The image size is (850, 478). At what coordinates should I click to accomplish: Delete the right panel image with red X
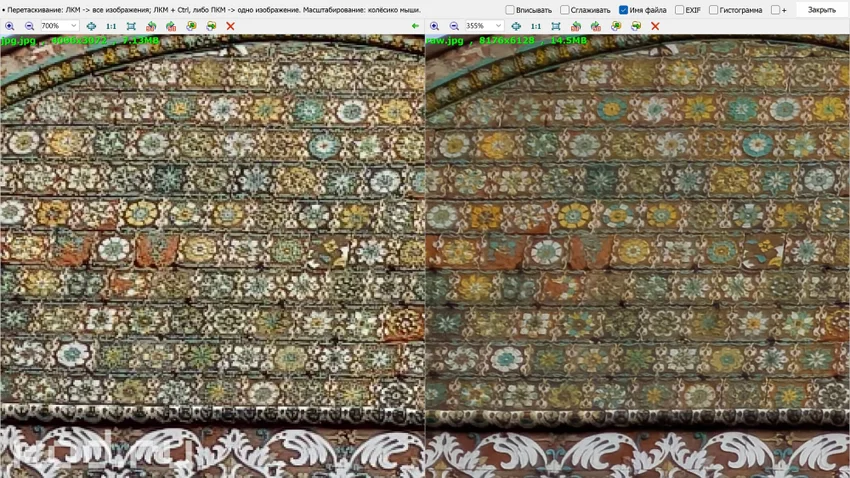[x=655, y=26]
